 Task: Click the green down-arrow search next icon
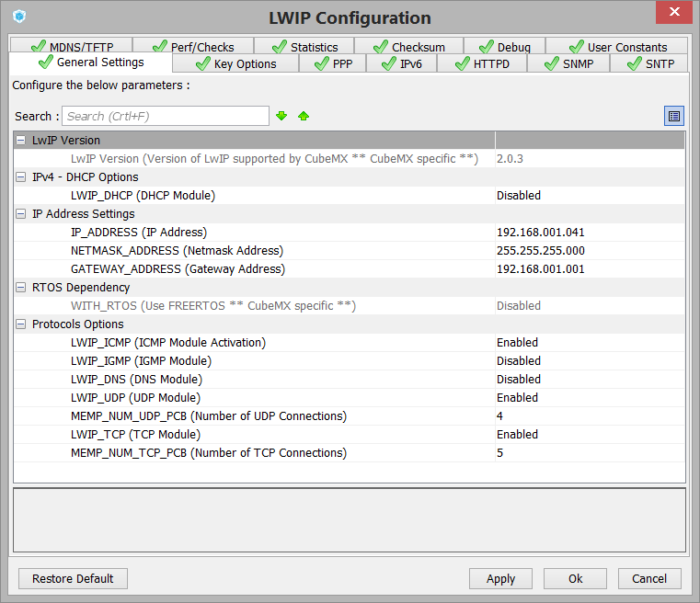[281, 116]
